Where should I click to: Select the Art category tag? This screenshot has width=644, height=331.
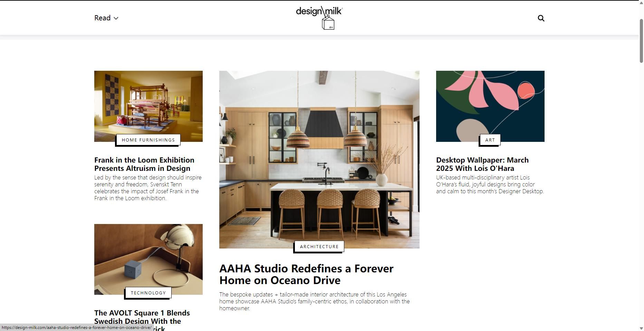[x=490, y=140]
